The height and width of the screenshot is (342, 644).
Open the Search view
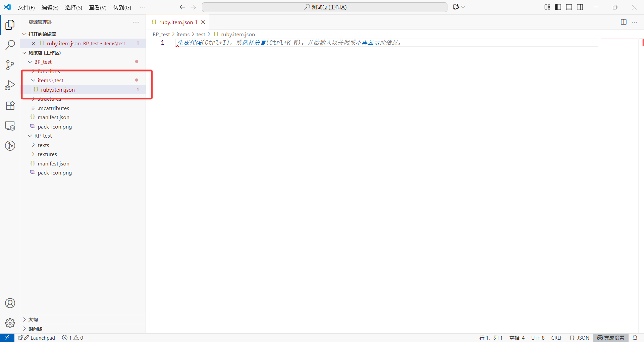(10, 45)
